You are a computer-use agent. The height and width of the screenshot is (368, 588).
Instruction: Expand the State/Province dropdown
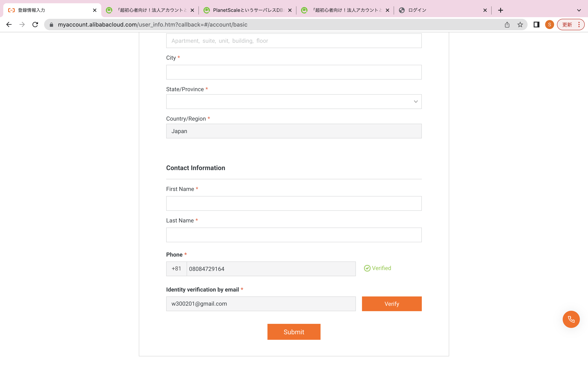point(294,101)
